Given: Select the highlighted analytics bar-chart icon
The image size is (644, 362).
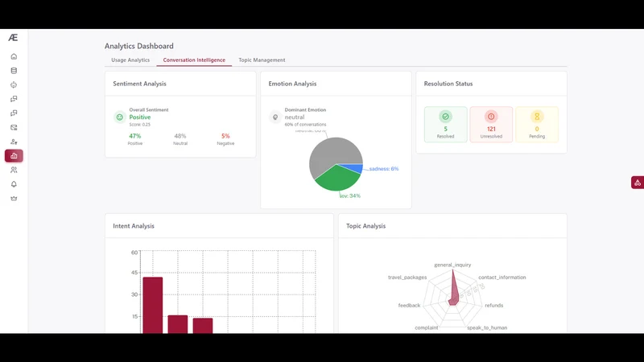Looking at the screenshot, I should [x=14, y=156].
